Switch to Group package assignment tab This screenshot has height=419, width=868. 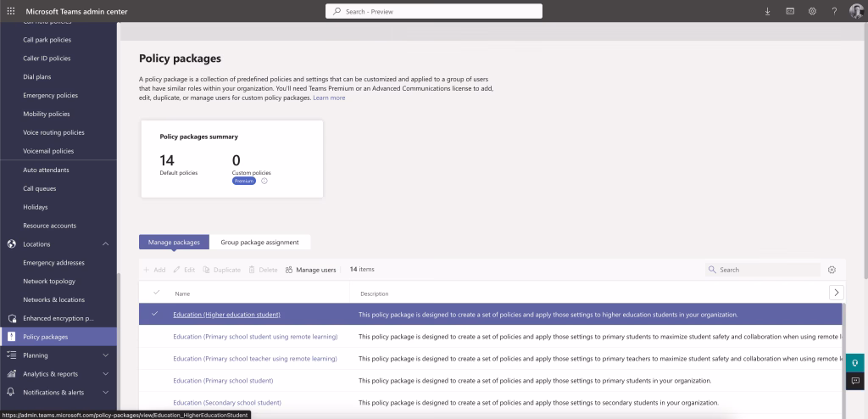[x=259, y=243]
